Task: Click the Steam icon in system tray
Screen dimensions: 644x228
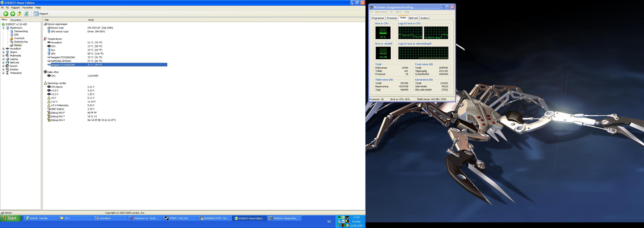Action: coord(347,218)
